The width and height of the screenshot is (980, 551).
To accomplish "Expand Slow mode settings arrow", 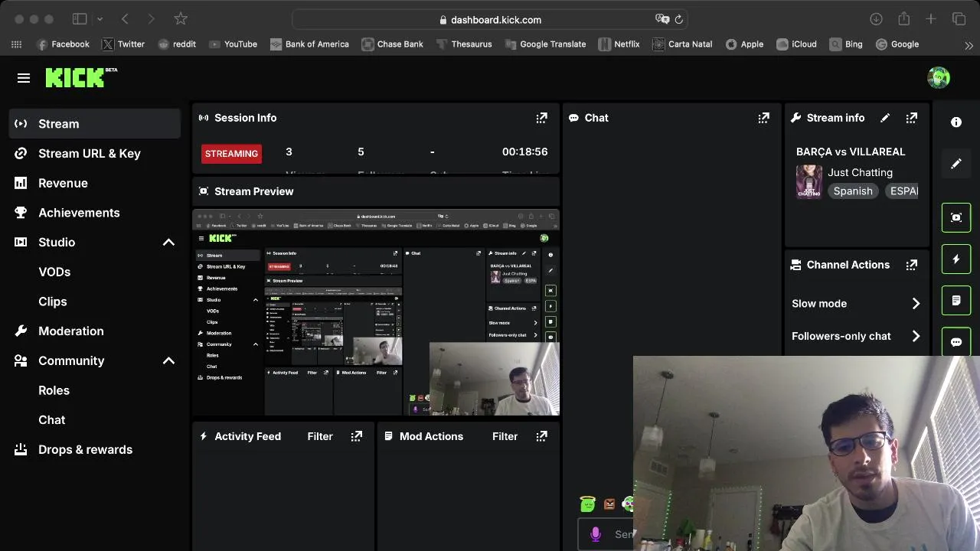I will [916, 304].
